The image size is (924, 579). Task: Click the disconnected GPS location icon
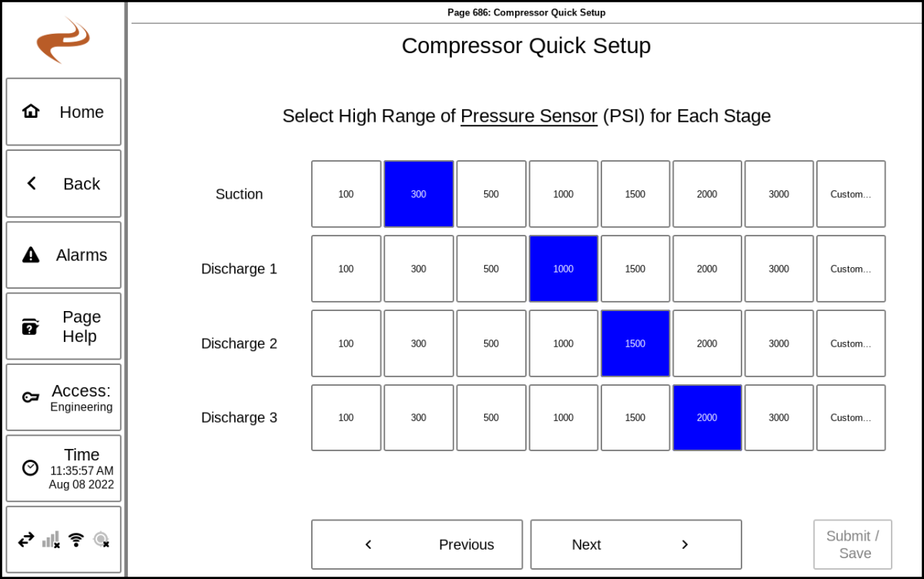point(101,539)
